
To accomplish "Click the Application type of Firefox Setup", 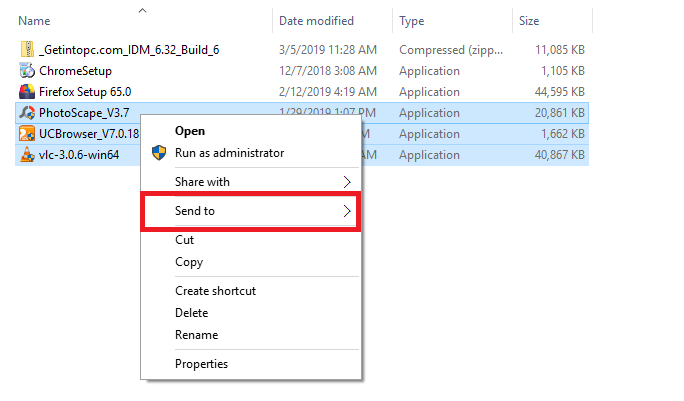I will [429, 92].
